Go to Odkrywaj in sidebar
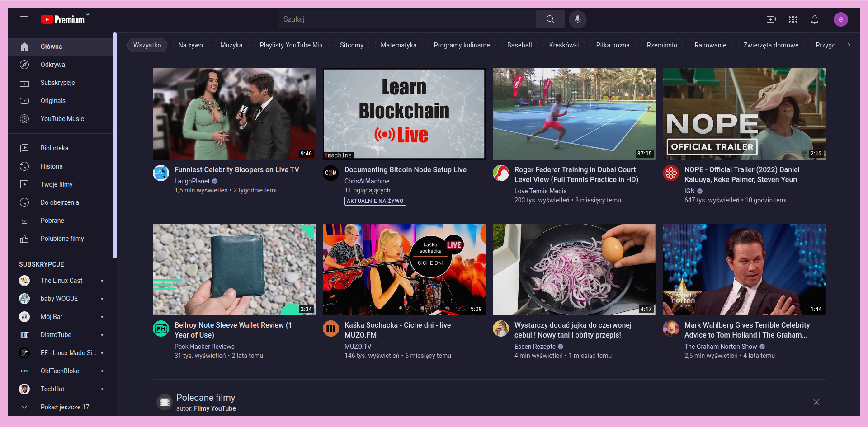868x427 pixels. pos(61,65)
